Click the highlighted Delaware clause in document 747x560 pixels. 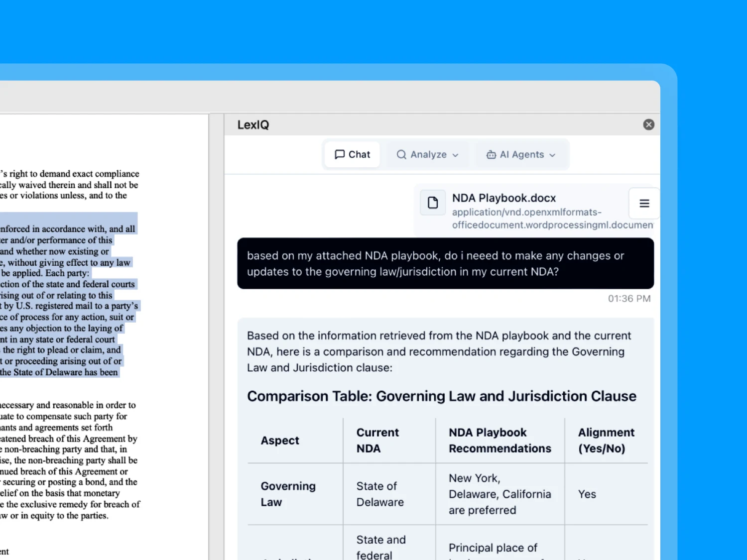click(69, 295)
